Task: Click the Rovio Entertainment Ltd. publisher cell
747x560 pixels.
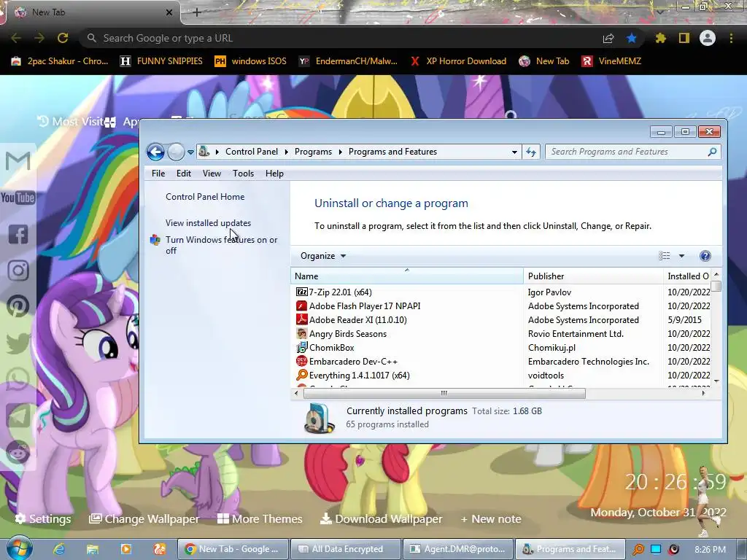Action: click(576, 334)
